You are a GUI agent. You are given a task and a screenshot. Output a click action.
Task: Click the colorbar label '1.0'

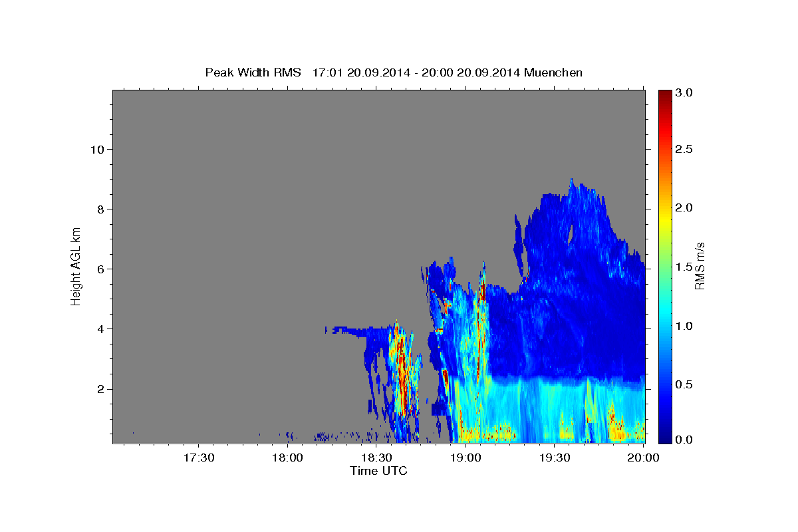[x=684, y=326]
